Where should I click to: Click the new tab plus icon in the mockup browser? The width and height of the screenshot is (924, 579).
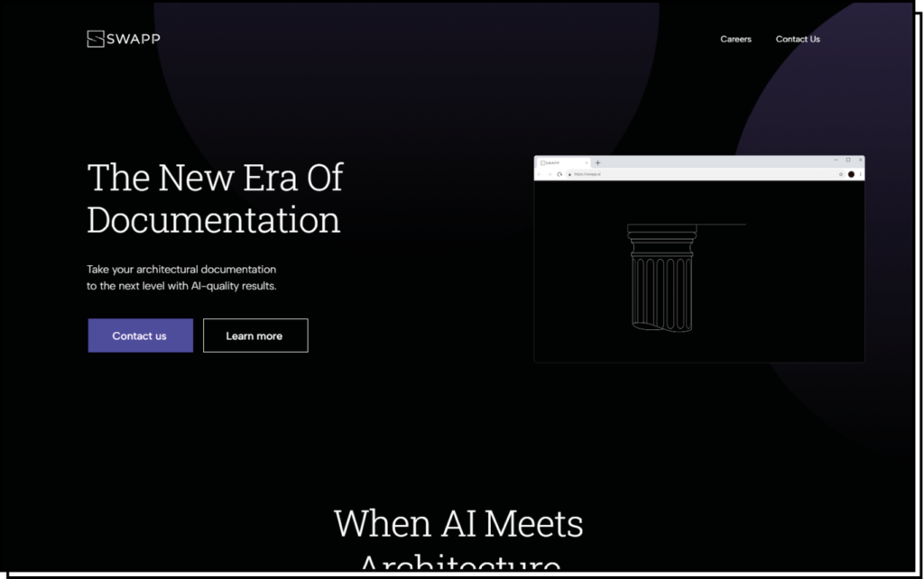point(598,162)
